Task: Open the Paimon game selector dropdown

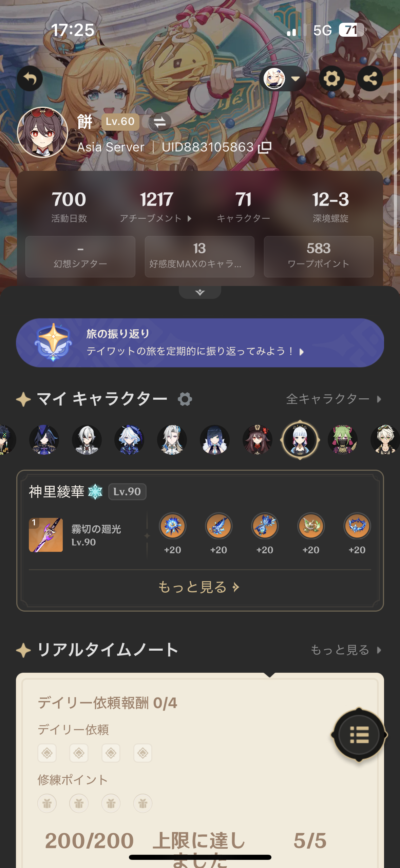Action: coord(283,78)
